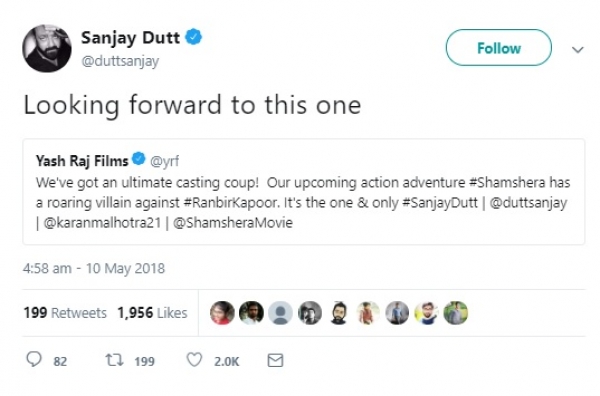Follow Sanjay Dutt
This screenshot has width=600, height=396.
[x=499, y=48]
